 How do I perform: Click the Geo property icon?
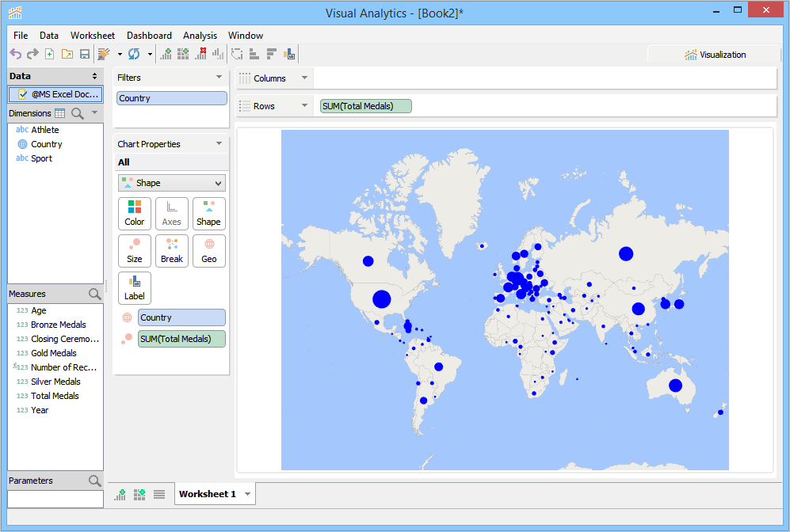coord(209,251)
